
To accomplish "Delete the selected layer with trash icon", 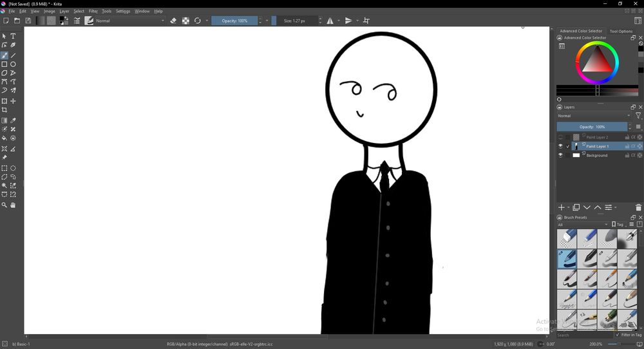I will [x=638, y=207].
